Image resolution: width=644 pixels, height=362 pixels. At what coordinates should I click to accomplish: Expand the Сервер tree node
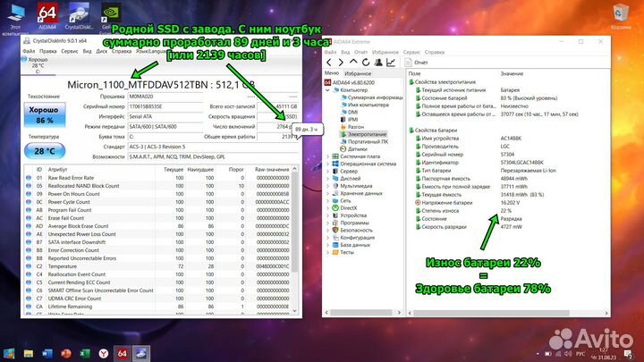click(x=327, y=171)
